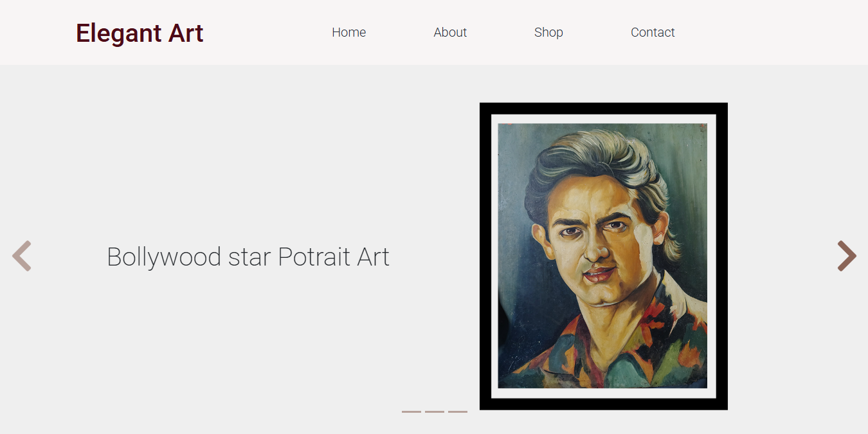Advance to next carousel slide arrow
868x434 pixels.
pyautogui.click(x=847, y=256)
